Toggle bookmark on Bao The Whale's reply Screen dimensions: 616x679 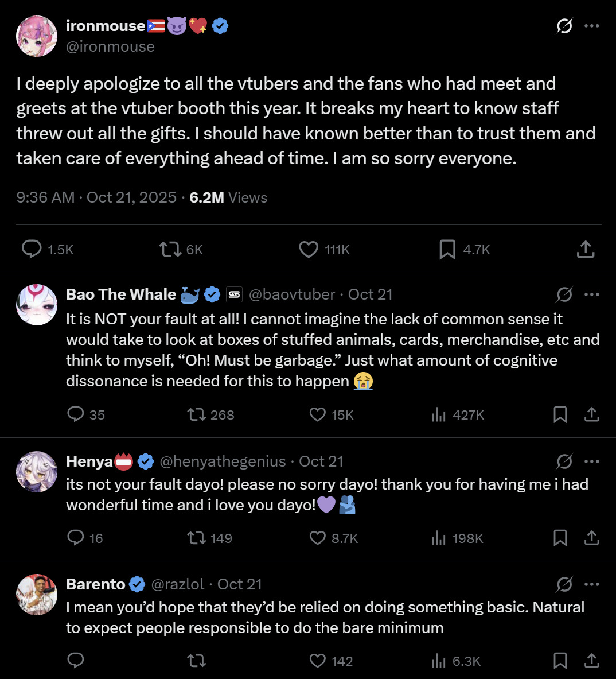(x=560, y=414)
